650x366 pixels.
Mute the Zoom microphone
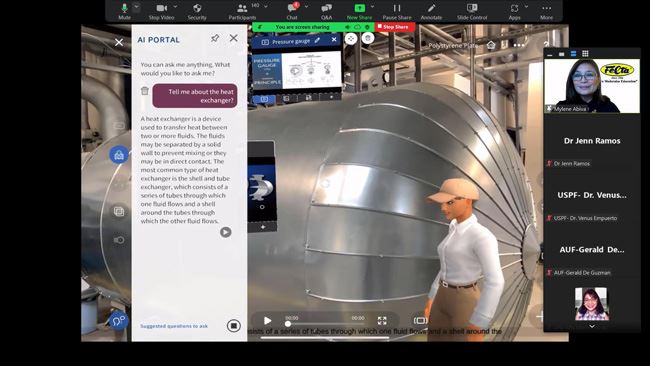(x=124, y=11)
